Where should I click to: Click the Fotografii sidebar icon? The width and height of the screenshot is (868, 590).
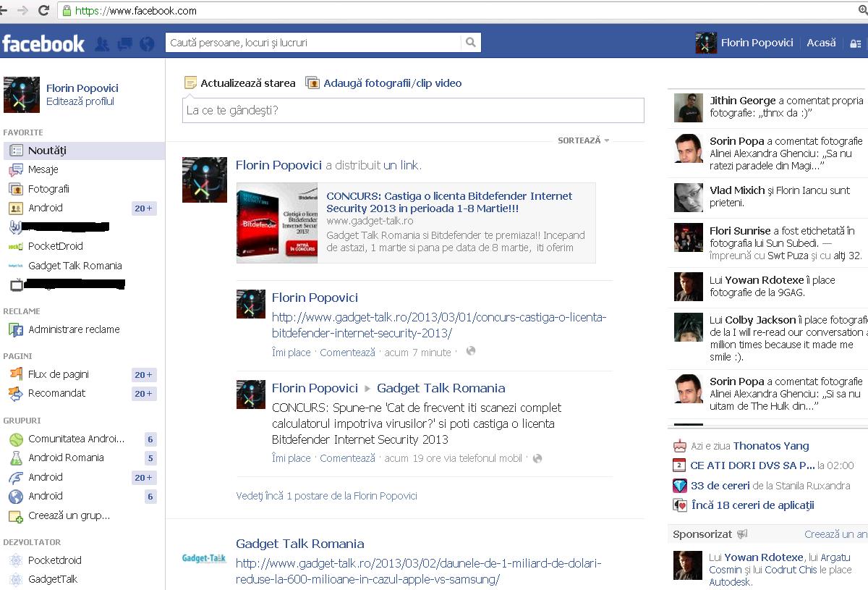point(16,189)
